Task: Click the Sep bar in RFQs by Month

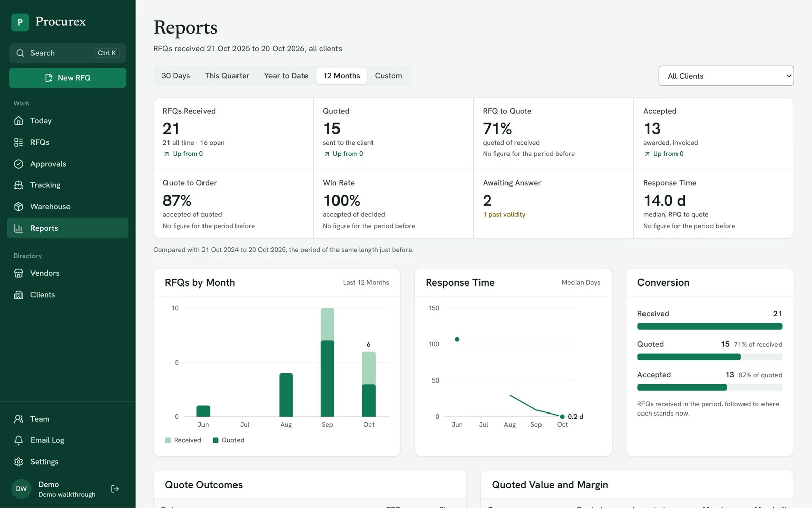Action: click(x=327, y=362)
